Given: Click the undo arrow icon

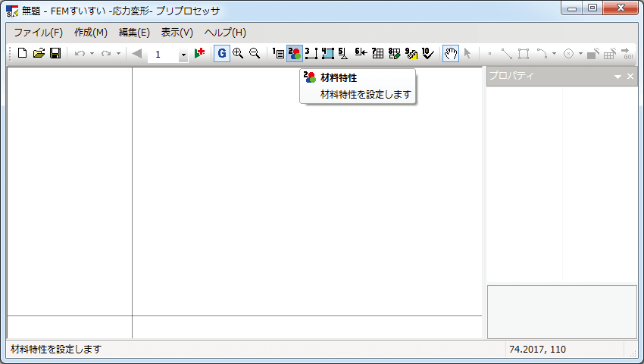Looking at the screenshot, I should (x=80, y=54).
